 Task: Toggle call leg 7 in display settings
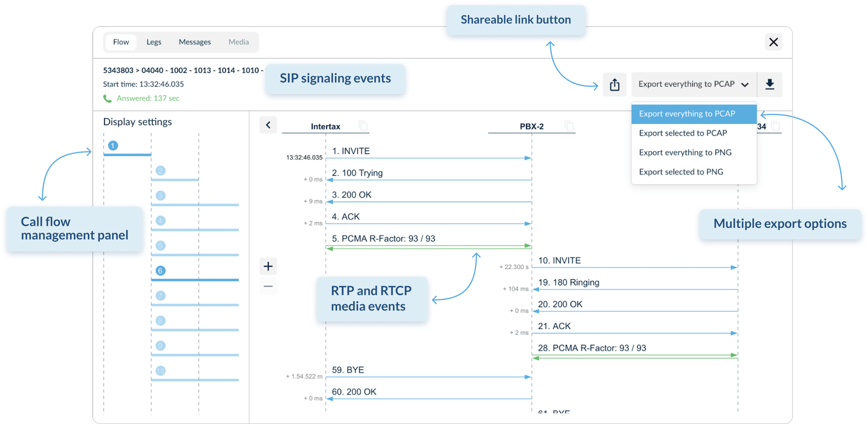click(161, 296)
